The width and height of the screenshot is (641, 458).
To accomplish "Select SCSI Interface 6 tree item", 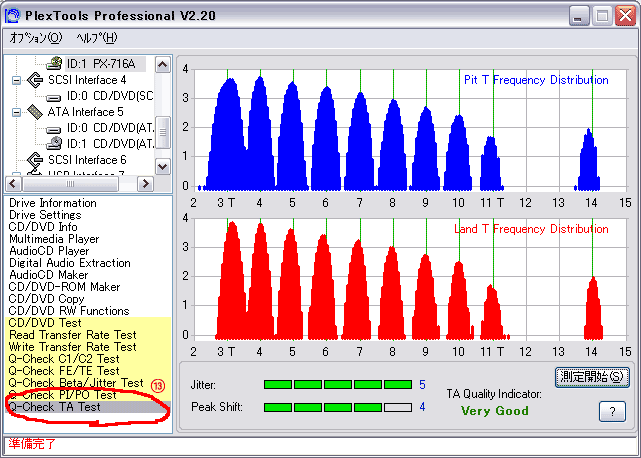I will coord(87,159).
